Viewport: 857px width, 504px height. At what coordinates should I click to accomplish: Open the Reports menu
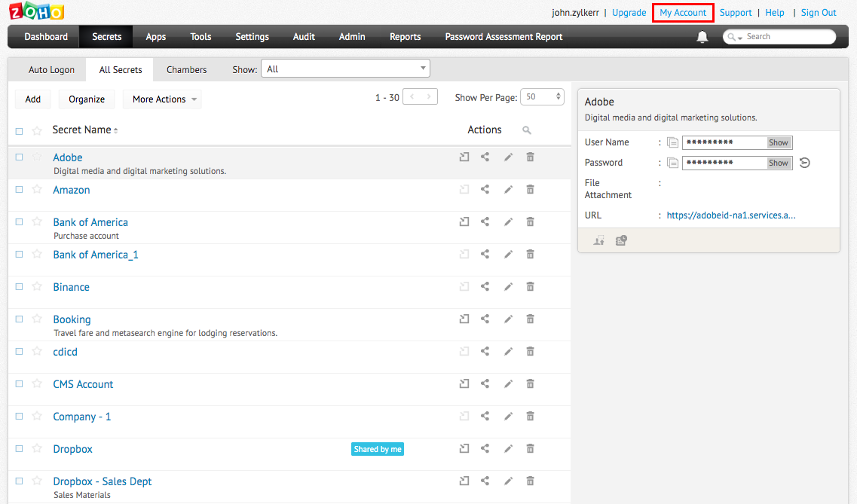pos(405,37)
